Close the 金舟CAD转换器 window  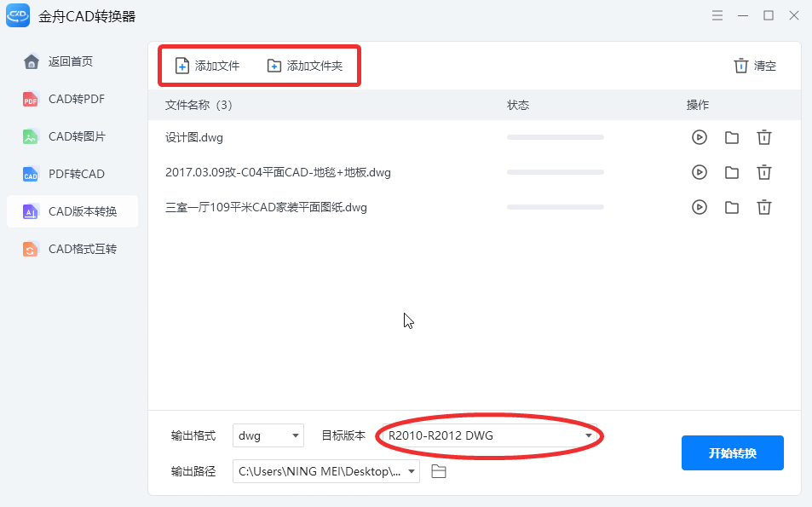(x=794, y=15)
